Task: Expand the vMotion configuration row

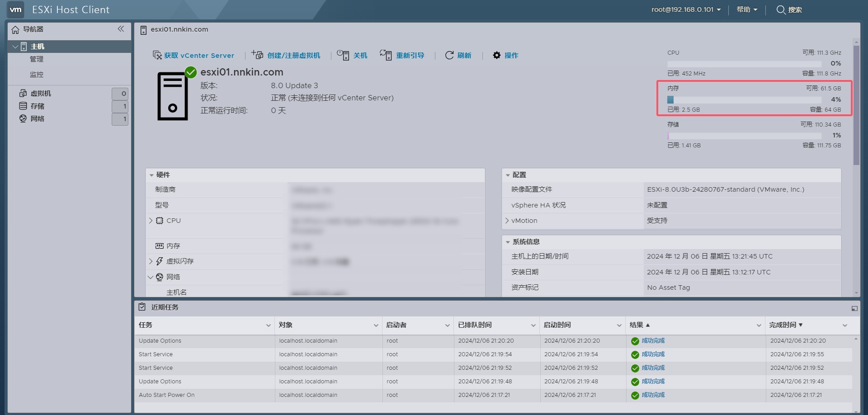Action: tap(507, 221)
